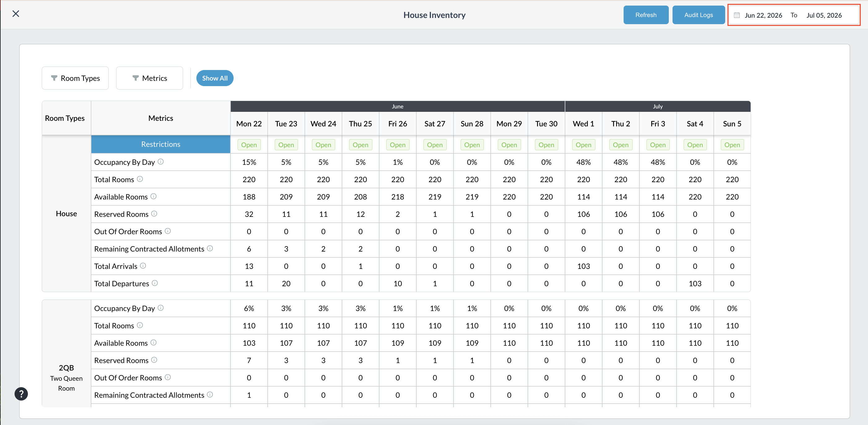
Task: Click info icon beside House Out Of Order Rooms
Action: pos(168,231)
